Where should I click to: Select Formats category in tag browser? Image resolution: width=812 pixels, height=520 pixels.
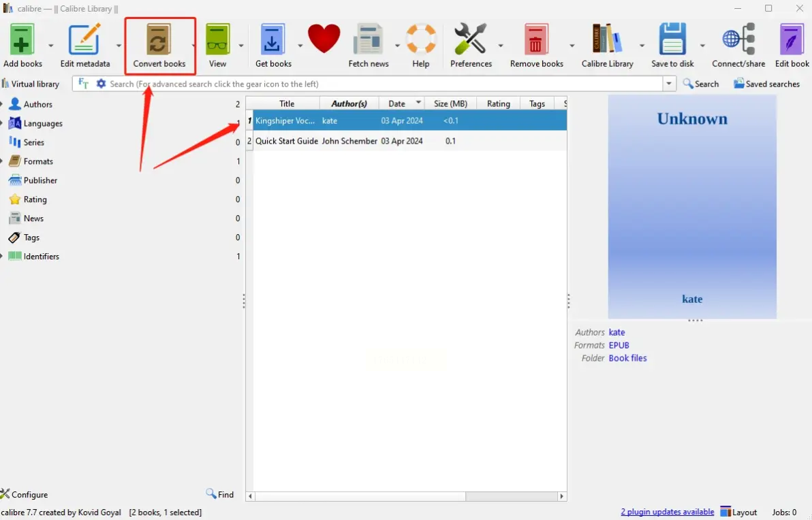(x=38, y=161)
